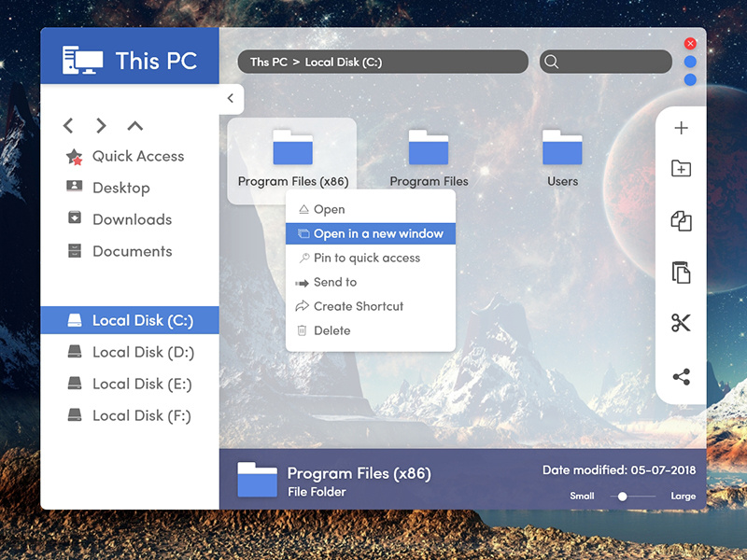The image size is (747, 560).
Task: Click the icon size slider handle
Action: pos(622,497)
